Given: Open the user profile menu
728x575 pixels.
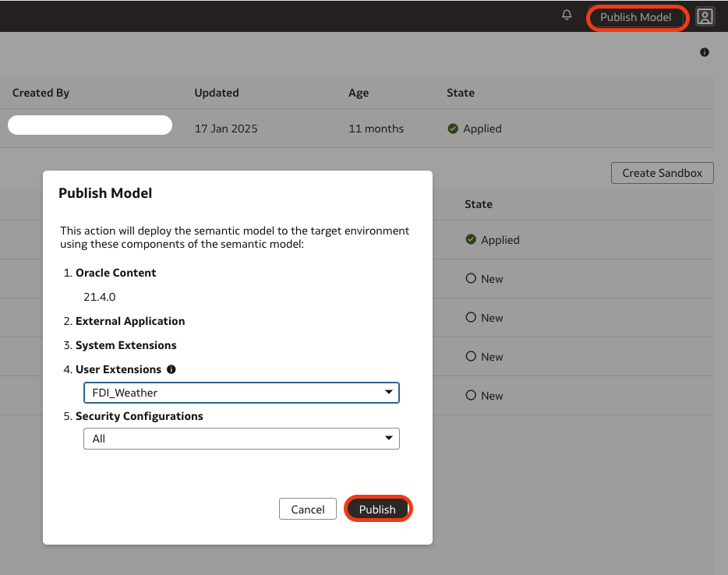Looking at the screenshot, I should [705, 16].
